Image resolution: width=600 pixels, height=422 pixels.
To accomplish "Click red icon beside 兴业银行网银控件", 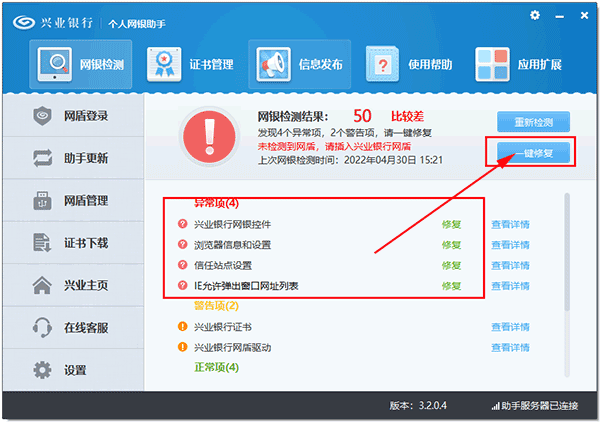I will (x=183, y=223).
